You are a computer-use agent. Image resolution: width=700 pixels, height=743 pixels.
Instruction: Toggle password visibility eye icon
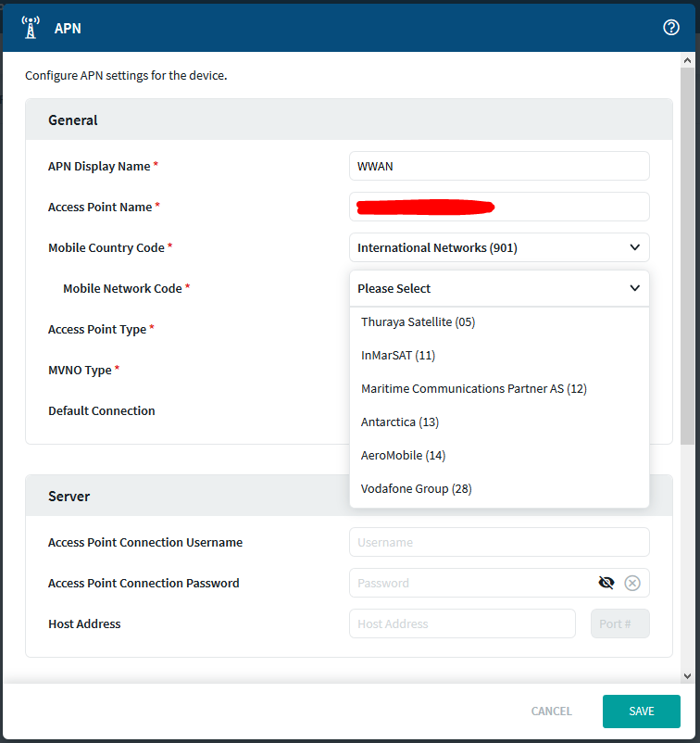pos(606,583)
